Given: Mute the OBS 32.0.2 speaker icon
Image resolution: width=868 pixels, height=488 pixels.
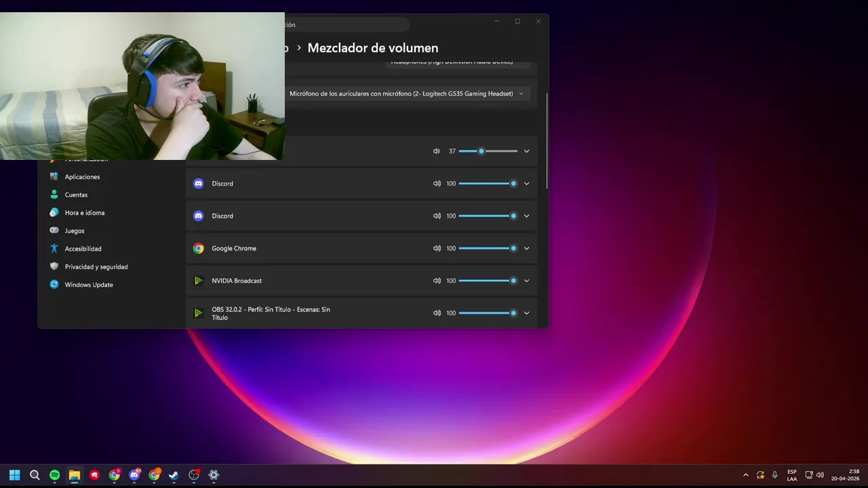Looking at the screenshot, I should (x=437, y=313).
